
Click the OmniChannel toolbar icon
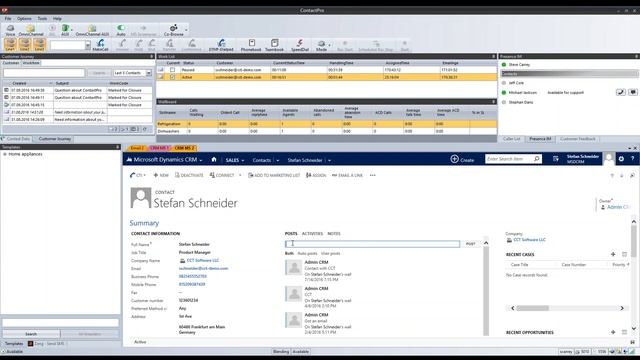pyautogui.click(x=31, y=30)
